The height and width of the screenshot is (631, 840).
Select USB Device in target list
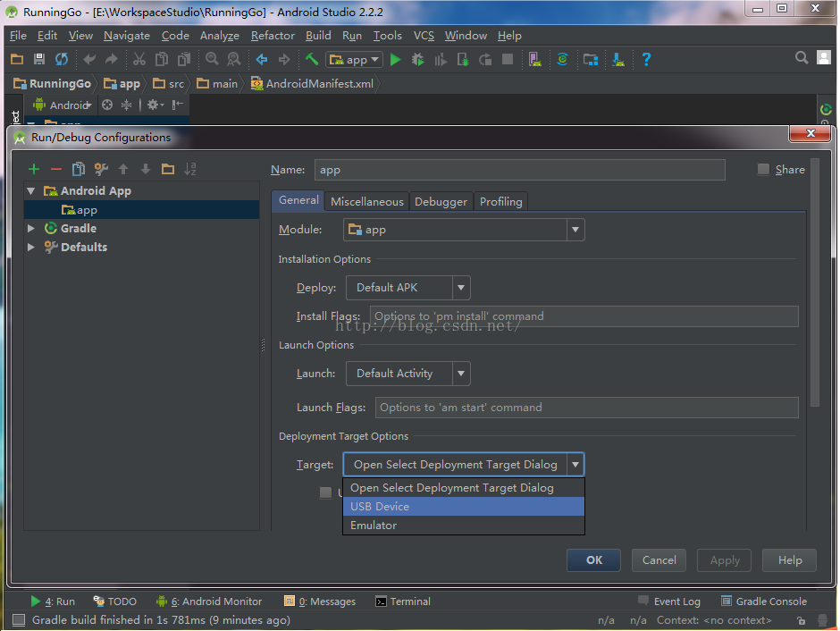464,506
